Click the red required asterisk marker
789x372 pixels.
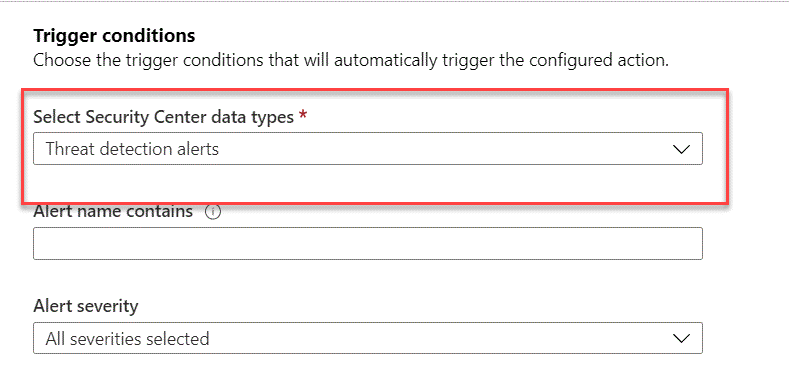point(302,116)
